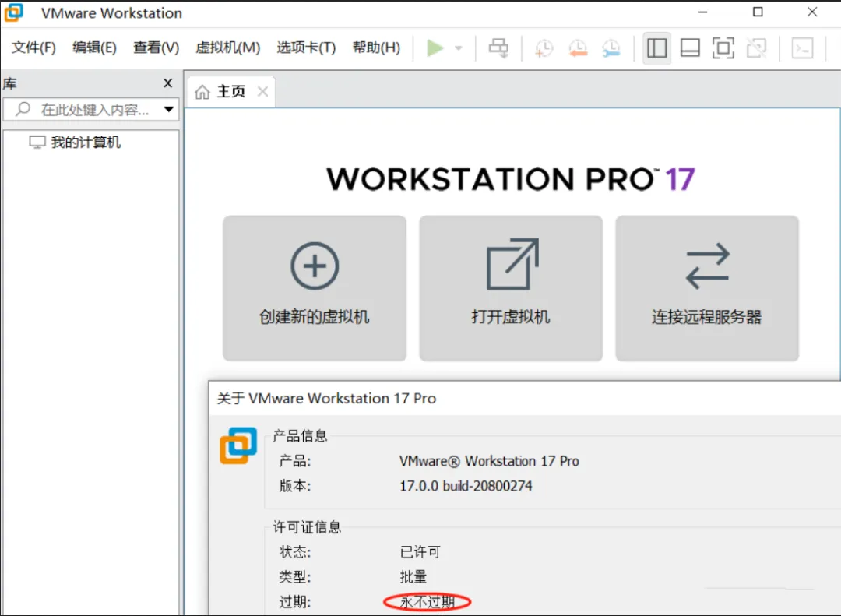Image resolution: width=841 pixels, height=616 pixels.
Task: Click the license status text 已许可
Action: tap(420, 551)
